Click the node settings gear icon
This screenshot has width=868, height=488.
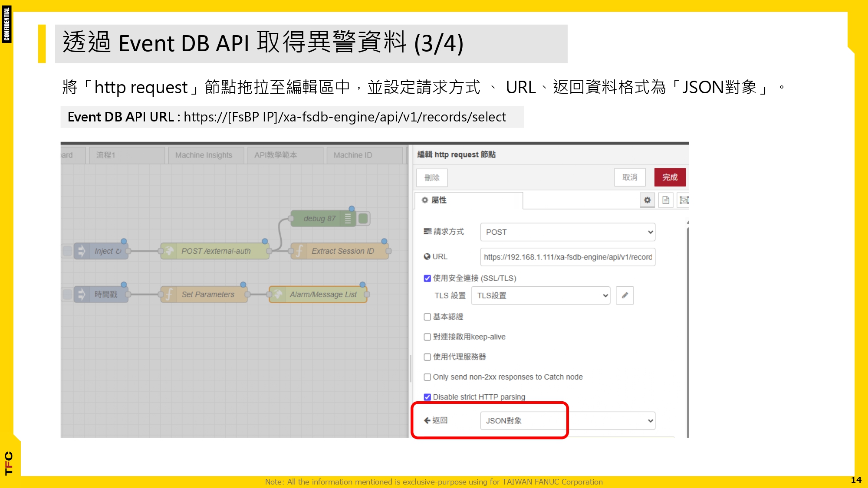click(647, 200)
